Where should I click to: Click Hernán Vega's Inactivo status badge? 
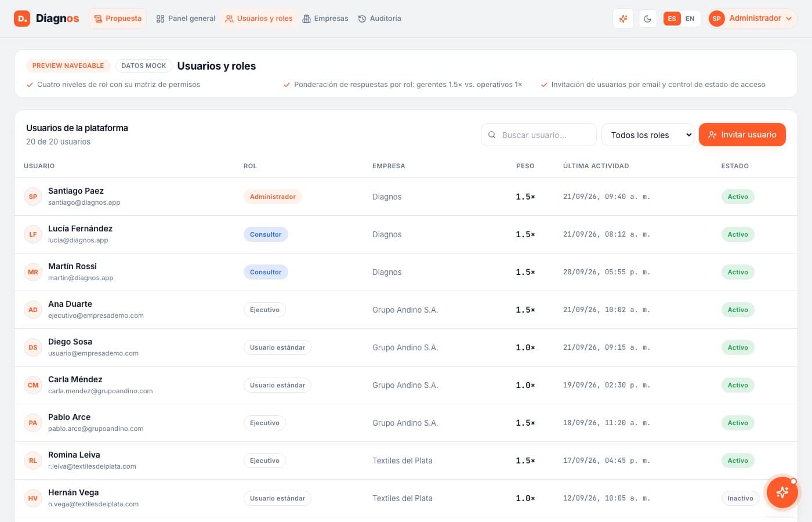pos(740,498)
